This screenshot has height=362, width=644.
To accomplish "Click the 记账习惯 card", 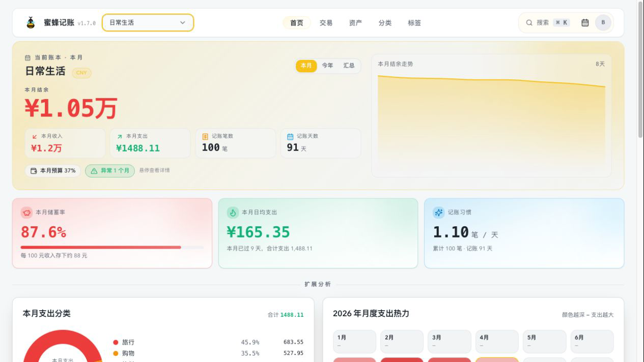I will tap(524, 233).
